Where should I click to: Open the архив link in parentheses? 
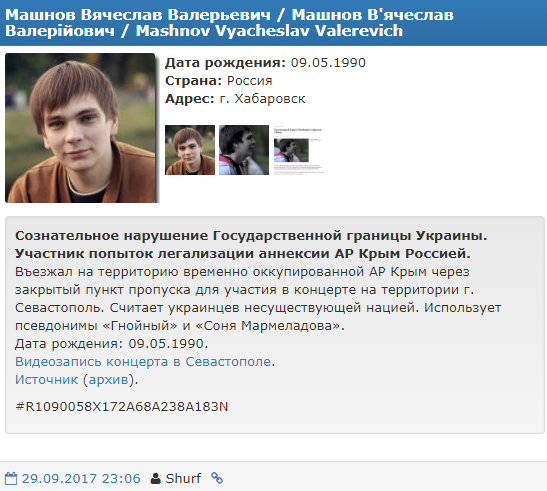pos(108,380)
